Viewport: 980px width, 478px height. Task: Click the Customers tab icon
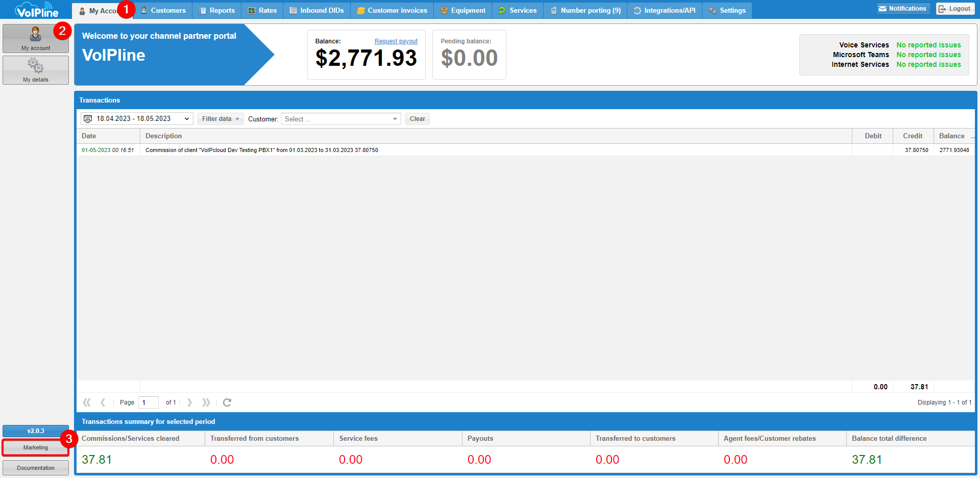[x=144, y=10]
